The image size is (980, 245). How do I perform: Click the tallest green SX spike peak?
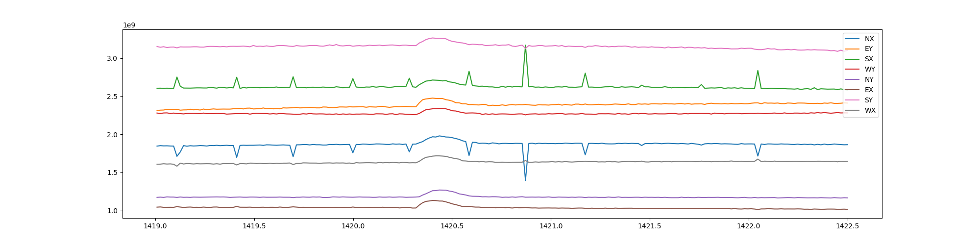click(x=525, y=46)
